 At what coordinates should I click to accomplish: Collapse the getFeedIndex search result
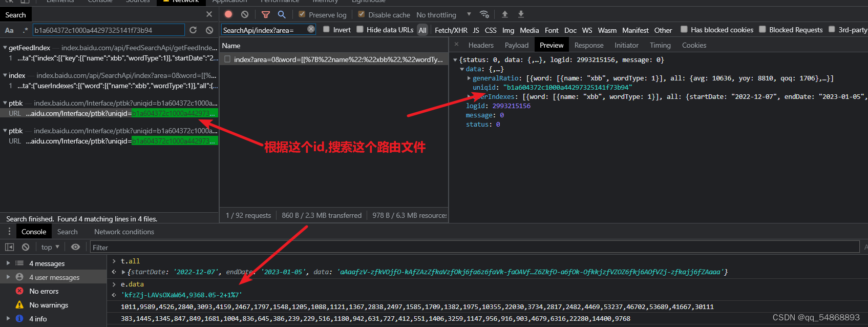(5, 48)
